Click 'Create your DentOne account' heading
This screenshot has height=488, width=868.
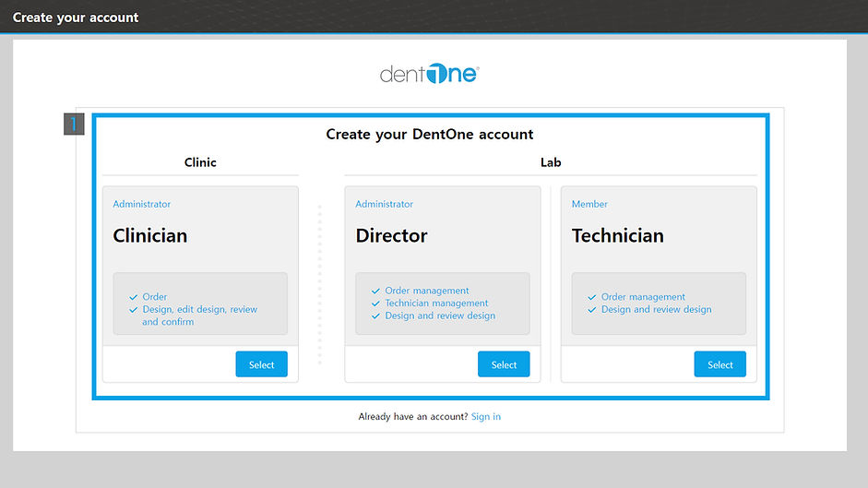pyautogui.click(x=430, y=134)
